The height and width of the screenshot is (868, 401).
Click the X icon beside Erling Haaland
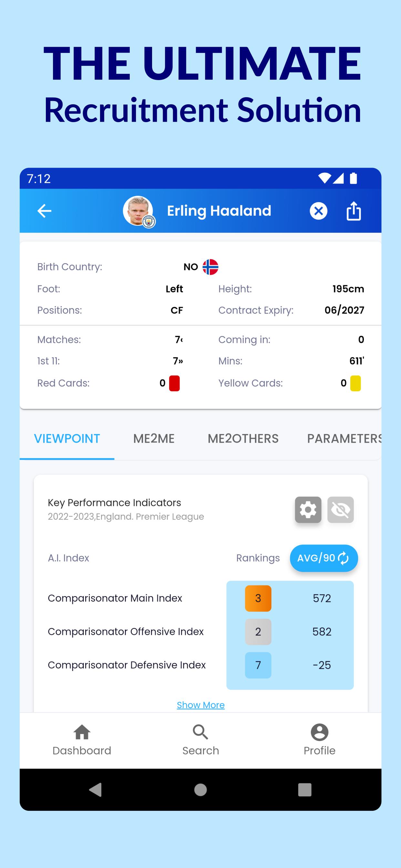(318, 211)
